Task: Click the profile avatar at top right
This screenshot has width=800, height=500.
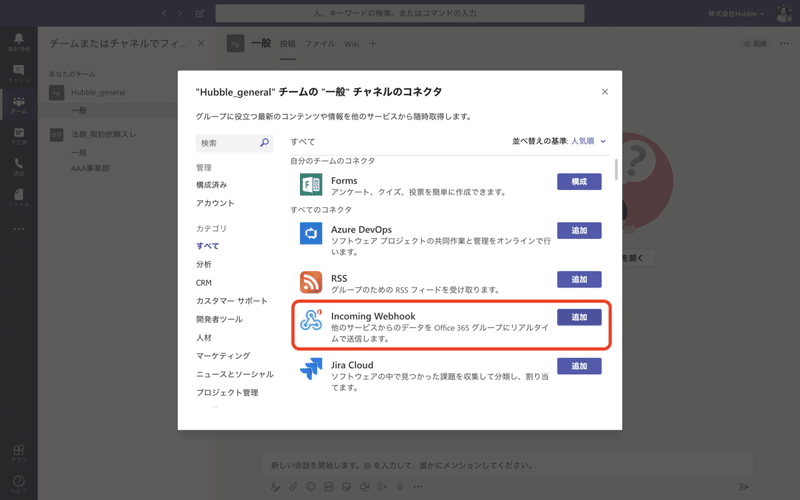Action: pyautogui.click(x=784, y=14)
